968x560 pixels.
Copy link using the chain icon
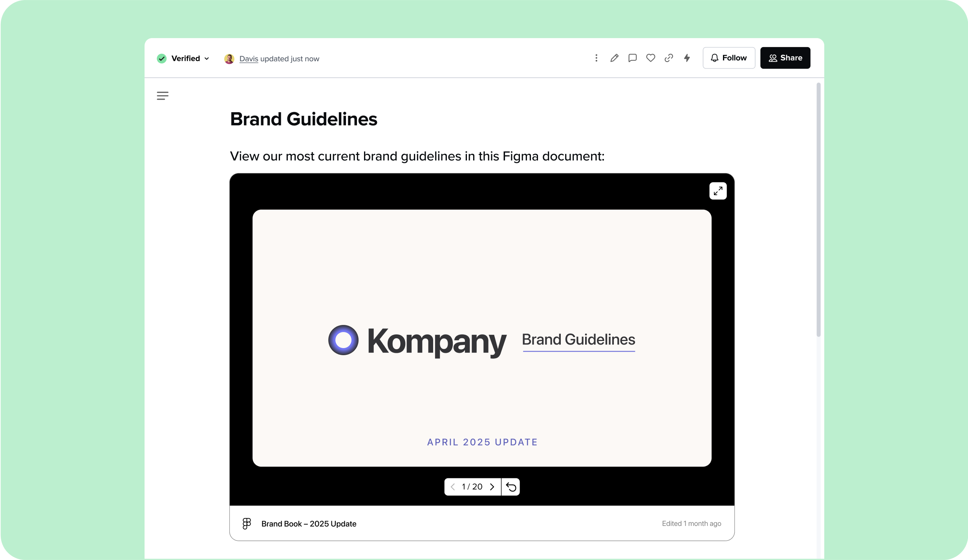click(x=669, y=58)
